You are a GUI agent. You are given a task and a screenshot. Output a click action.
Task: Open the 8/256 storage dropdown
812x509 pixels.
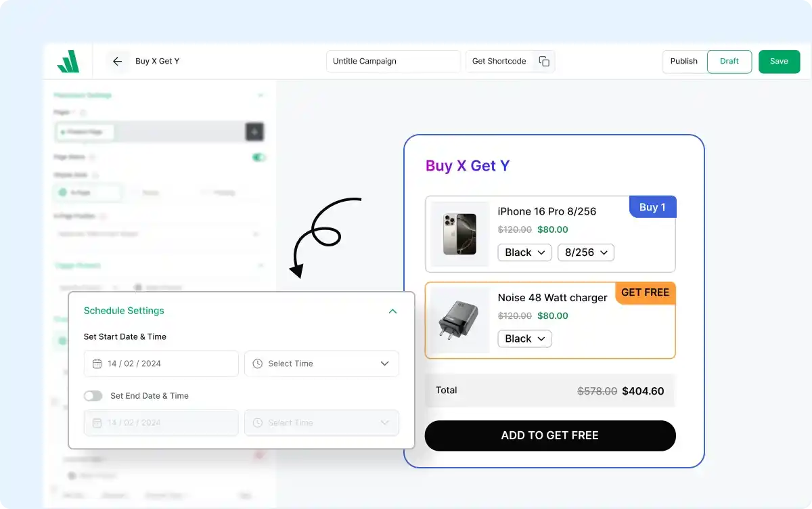(x=586, y=252)
